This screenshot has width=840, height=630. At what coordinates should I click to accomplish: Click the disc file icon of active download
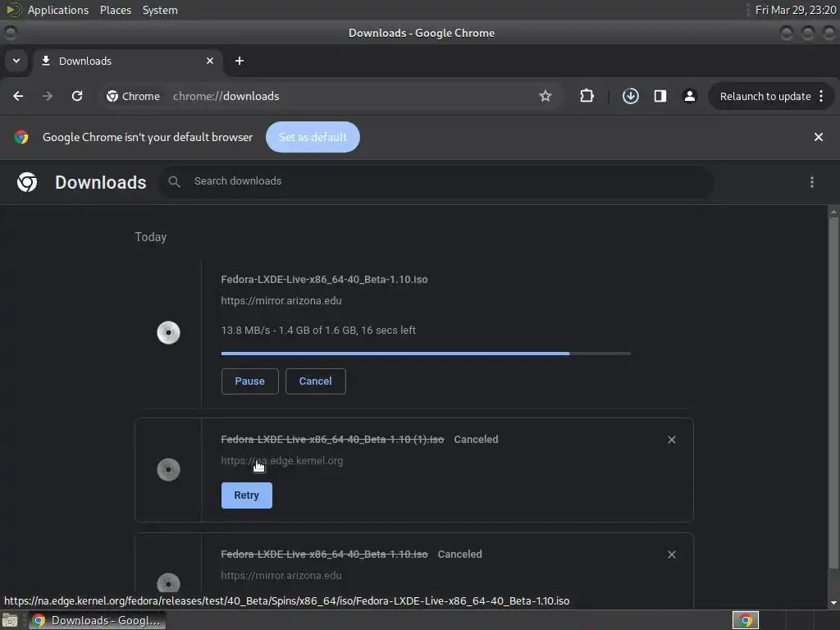coord(168,333)
